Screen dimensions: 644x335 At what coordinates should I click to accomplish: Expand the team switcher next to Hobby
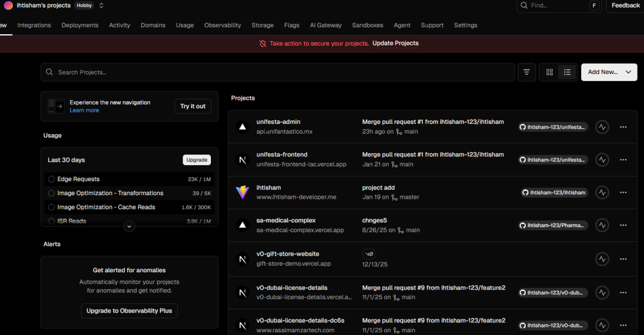coord(101,5)
